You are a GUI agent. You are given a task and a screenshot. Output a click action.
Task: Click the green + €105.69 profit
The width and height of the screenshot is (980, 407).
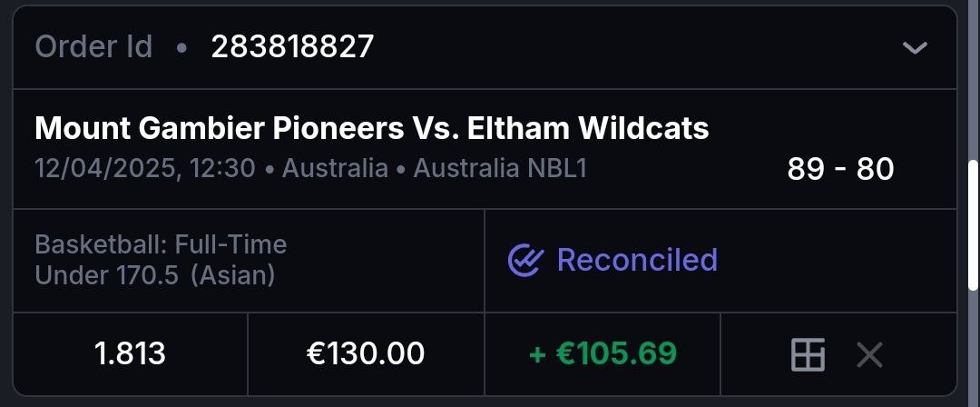click(x=603, y=353)
